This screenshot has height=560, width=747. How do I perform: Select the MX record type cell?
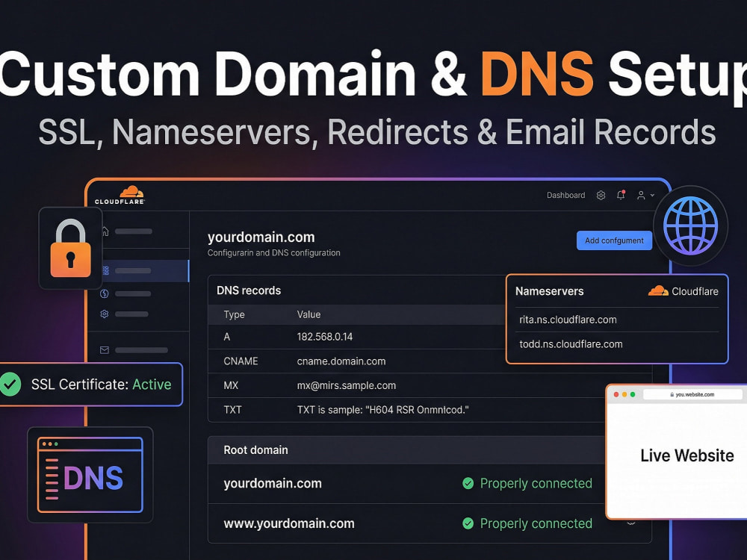pos(231,385)
